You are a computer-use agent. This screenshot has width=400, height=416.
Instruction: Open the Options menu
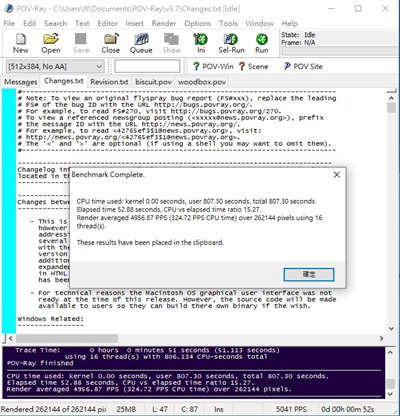[197, 23]
